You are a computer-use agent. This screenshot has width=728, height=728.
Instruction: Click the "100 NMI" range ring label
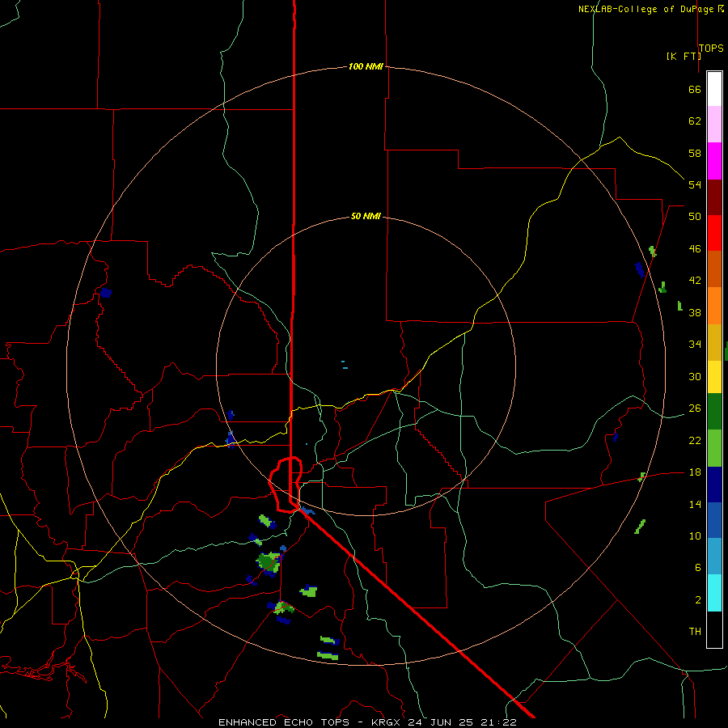coord(366,66)
